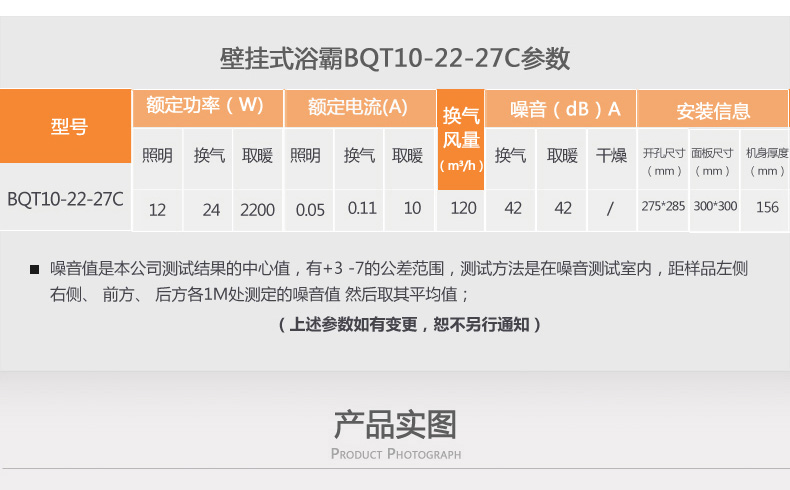Click the 300*300 panel size value

click(715, 206)
